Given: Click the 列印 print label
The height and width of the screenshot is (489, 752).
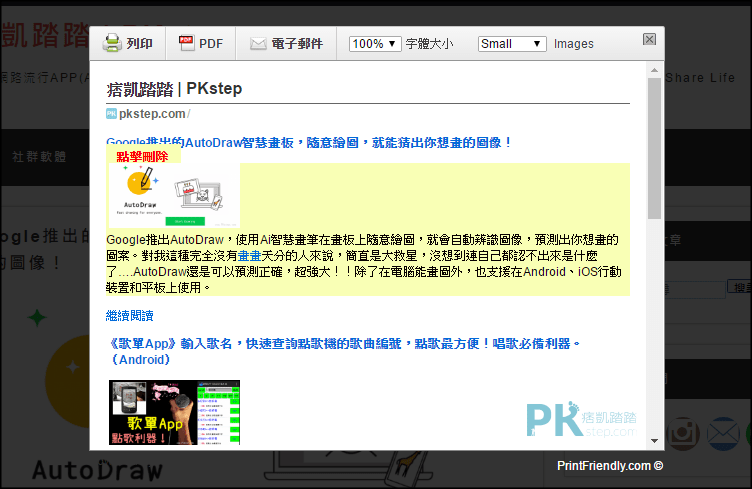Looking at the screenshot, I should (x=140, y=44).
